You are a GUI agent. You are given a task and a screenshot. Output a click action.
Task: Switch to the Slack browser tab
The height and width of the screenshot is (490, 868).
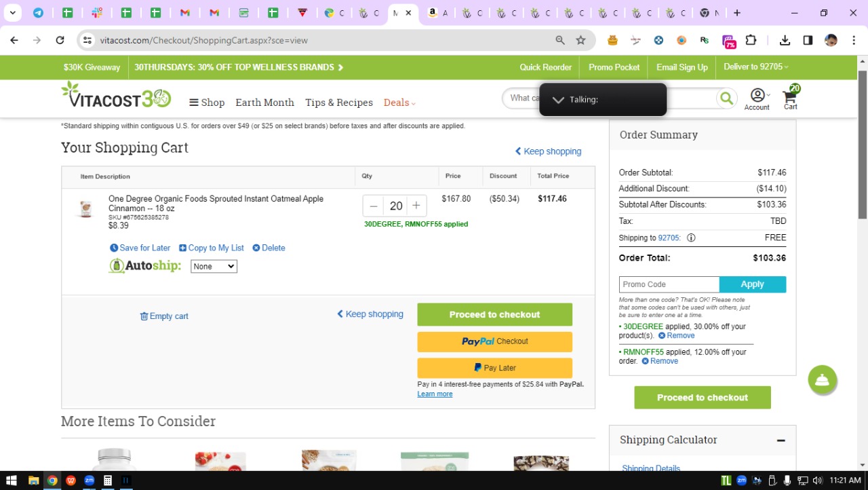click(x=97, y=13)
